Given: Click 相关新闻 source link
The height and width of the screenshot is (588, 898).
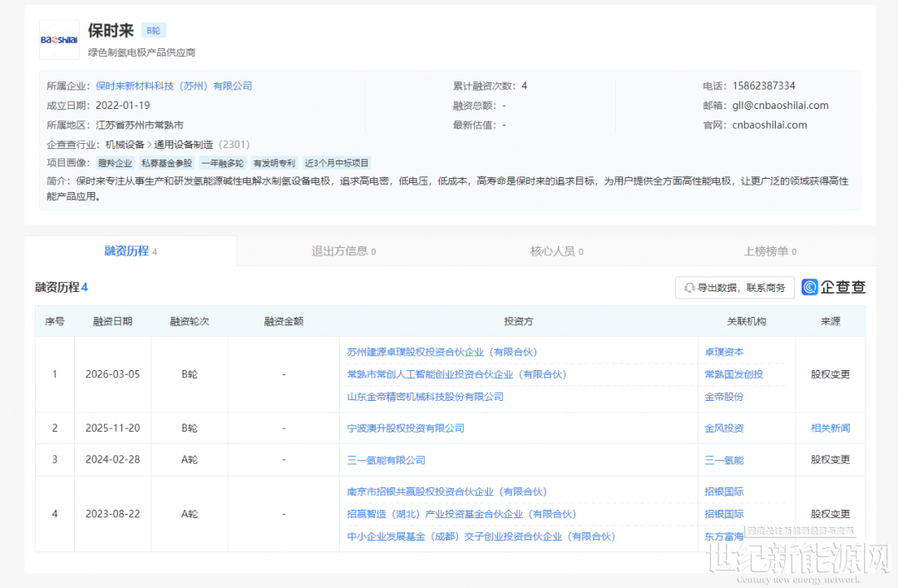Looking at the screenshot, I should coord(830,428).
